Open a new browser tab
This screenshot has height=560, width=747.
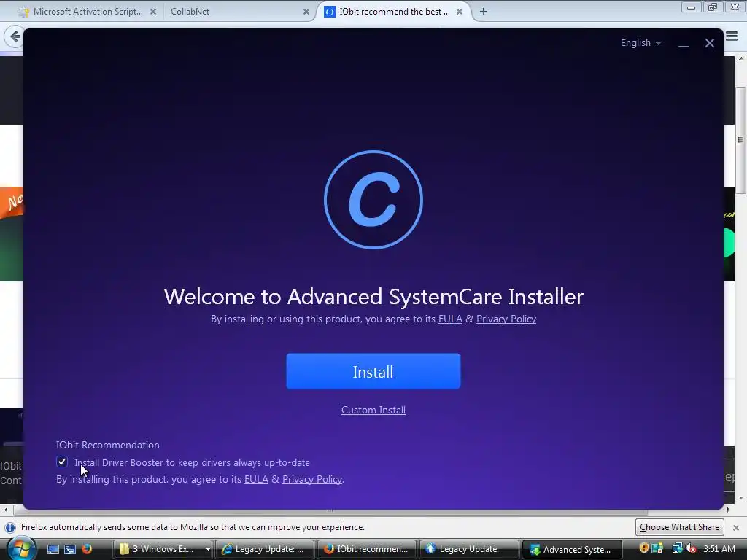(x=484, y=12)
